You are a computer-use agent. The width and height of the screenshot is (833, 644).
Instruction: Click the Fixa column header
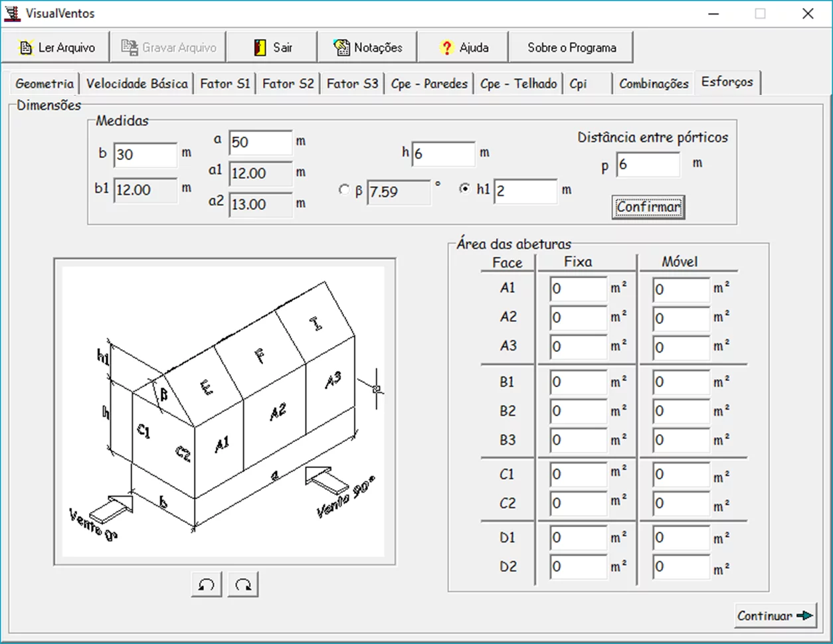(578, 262)
